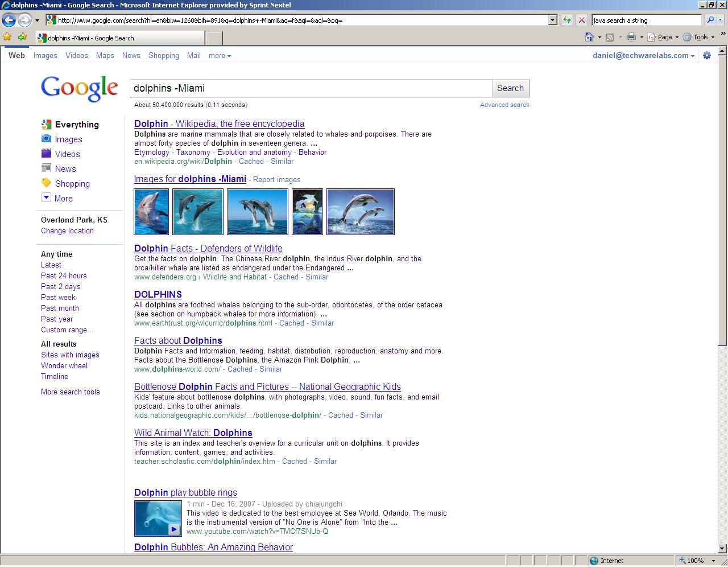Click the red Stop loading icon
This screenshot has height=568, width=728.
pos(581,20)
